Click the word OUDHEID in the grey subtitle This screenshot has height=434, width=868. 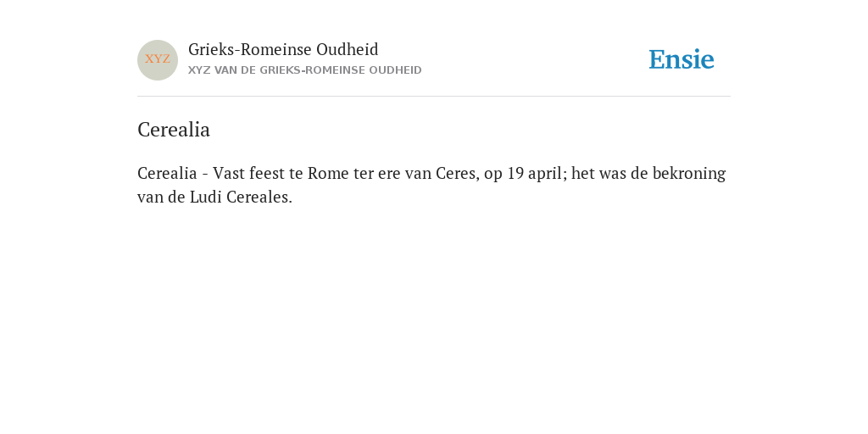[x=395, y=70]
